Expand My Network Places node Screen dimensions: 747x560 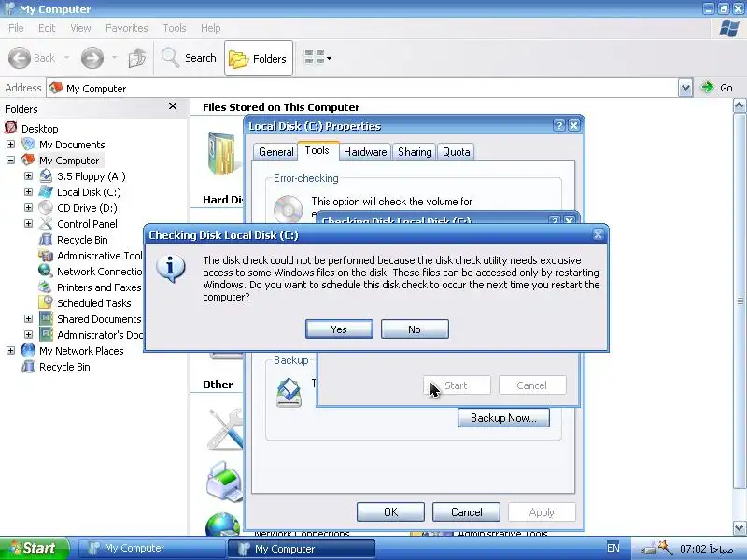(10, 351)
